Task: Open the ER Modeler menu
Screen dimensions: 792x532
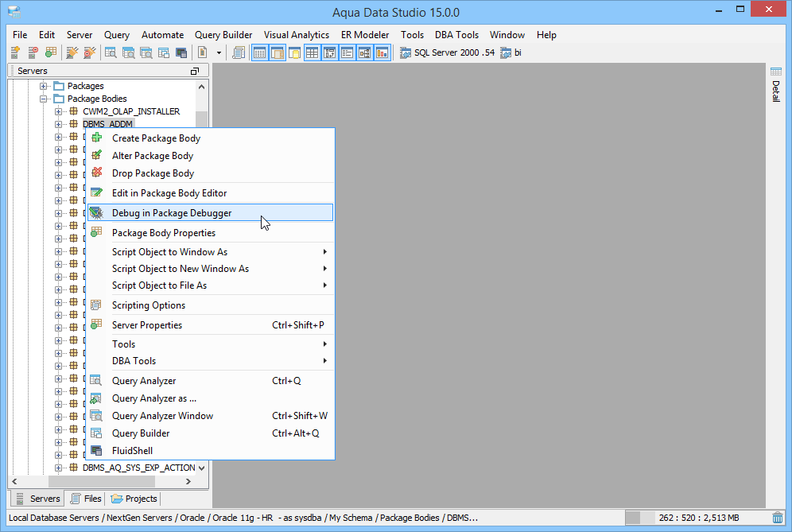Action: pos(365,35)
